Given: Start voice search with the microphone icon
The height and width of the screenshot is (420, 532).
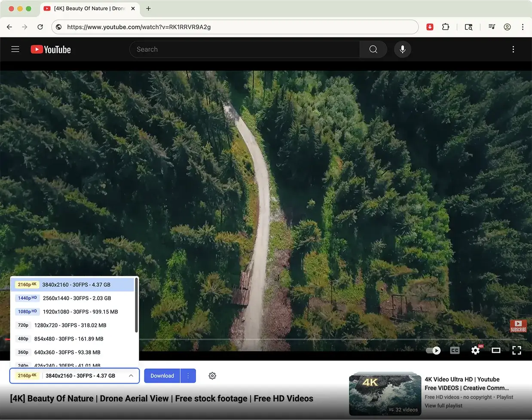Looking at the screenshot, I should click(x=403, y=49).
